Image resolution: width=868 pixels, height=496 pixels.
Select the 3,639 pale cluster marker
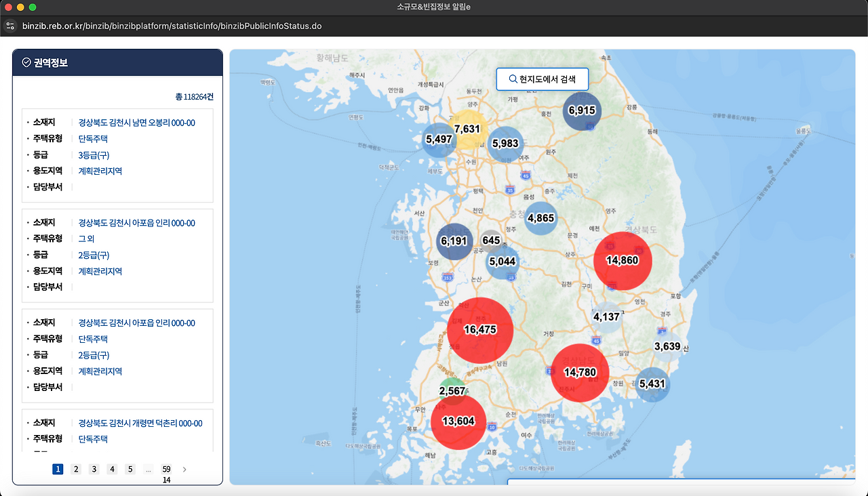[667, 347]
